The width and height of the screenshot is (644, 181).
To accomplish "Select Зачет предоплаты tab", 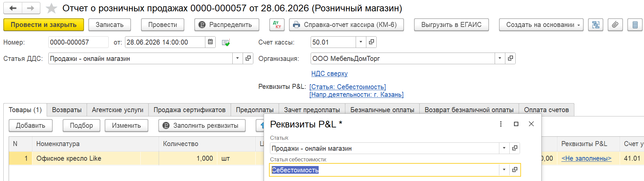I will point(312,110).
